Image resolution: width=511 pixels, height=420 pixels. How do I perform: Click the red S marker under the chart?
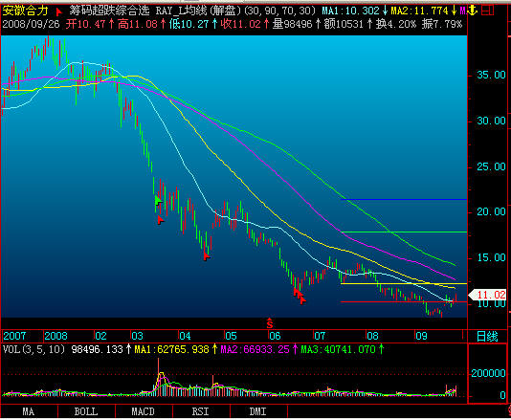(270, 323)
